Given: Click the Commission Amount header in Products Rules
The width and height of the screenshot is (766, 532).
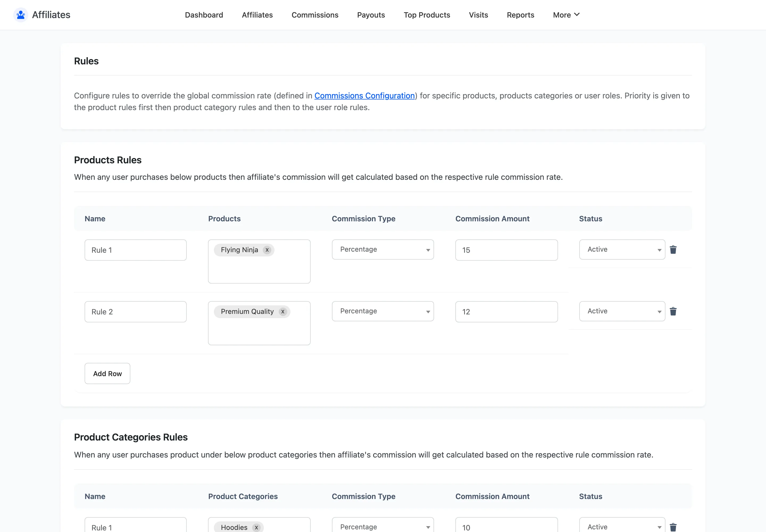Looking at the screenshot, I should pos(492,219).
